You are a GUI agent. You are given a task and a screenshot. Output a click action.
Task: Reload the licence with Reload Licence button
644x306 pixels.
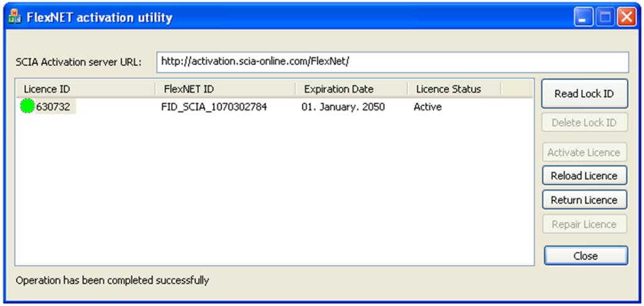[584, 175]
